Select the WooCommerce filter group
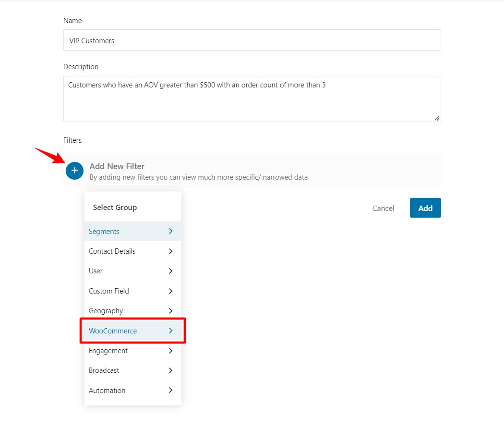The width and height of the screenshot is (504, 430). pyautogui.click(x=113, y=331)
